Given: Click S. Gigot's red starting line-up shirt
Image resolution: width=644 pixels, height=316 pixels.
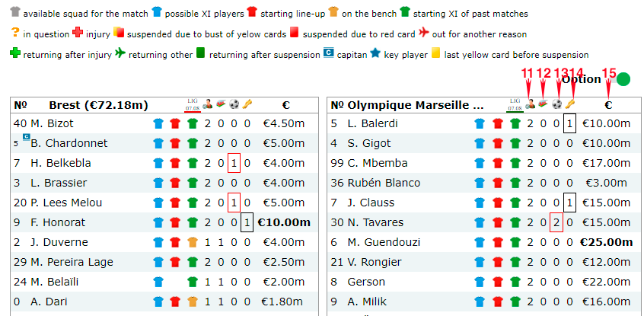Looking at the screenshot, I should (497, 144).
